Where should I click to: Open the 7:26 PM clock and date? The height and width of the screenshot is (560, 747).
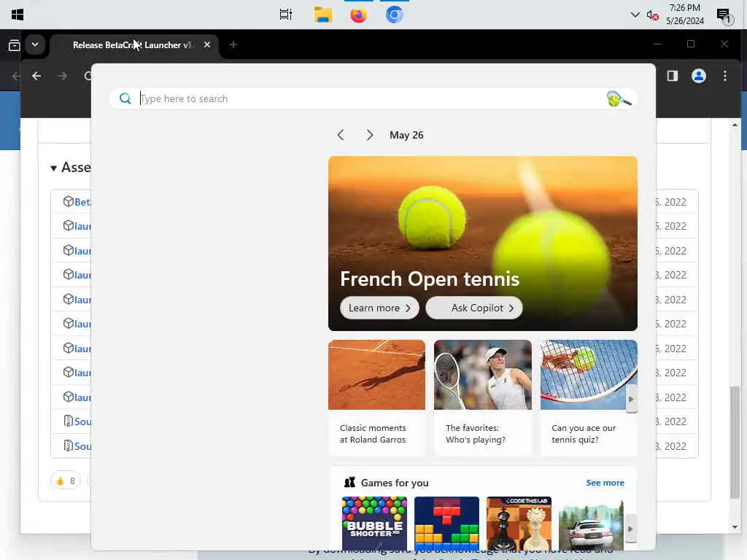coord(684,15)
